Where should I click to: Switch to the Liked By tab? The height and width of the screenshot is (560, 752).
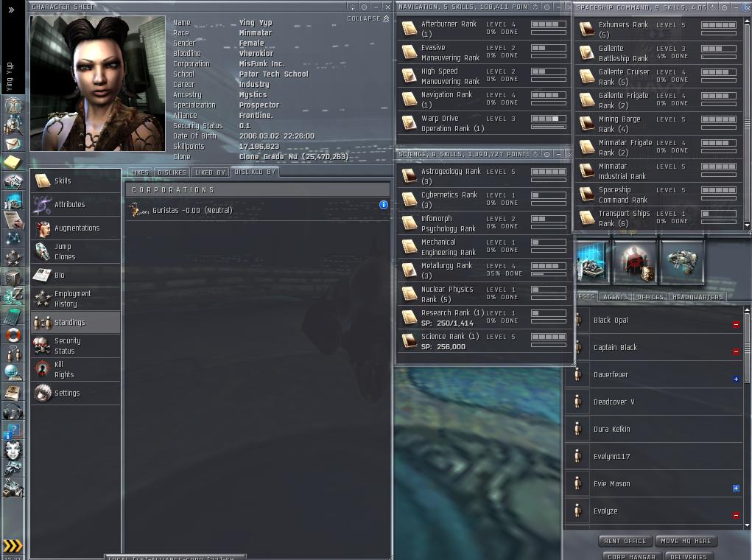click(x=210, y=172)
